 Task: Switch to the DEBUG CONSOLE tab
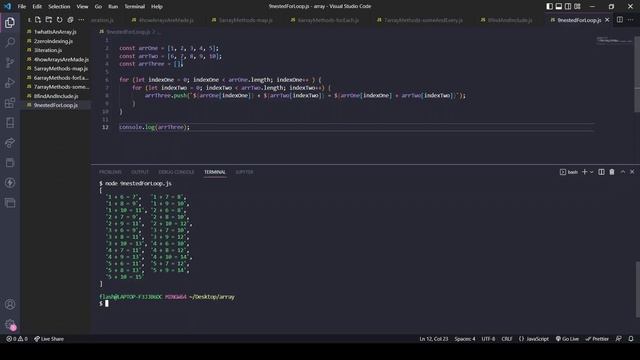(176, 172)
